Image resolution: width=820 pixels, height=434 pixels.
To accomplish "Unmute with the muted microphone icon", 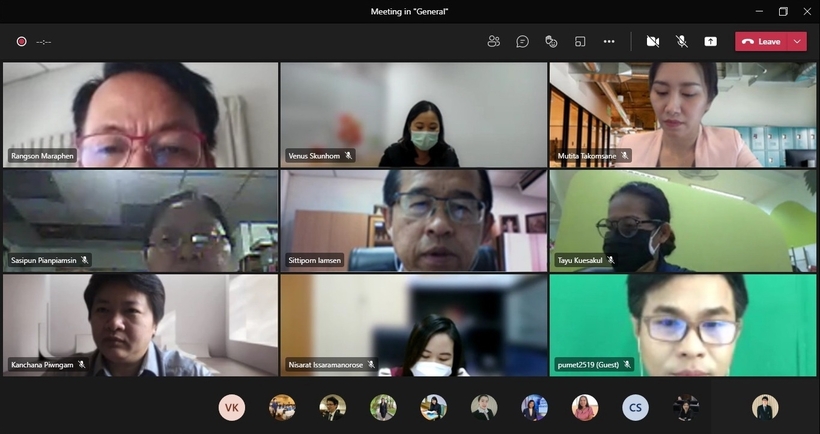I will (681, 41).
